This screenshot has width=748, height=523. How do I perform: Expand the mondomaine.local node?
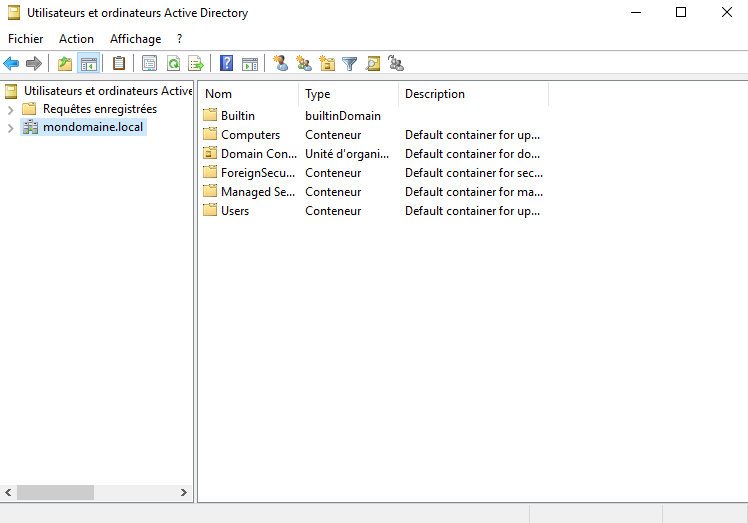[x=10, y=128]
